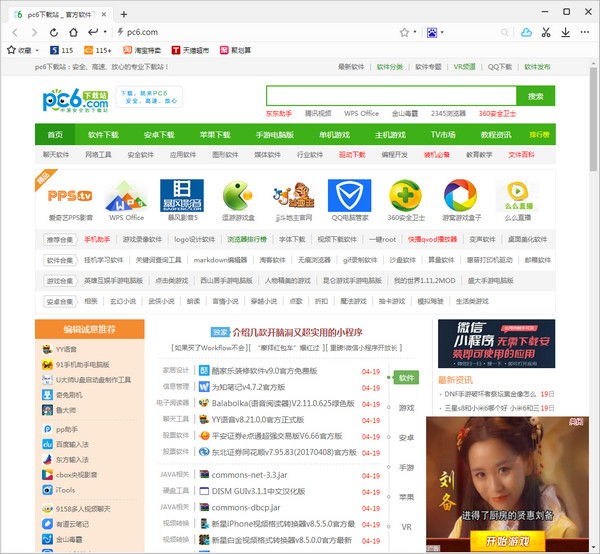
Task: Expand the 收藏 favorites dropdown
Action: [39, 49]
